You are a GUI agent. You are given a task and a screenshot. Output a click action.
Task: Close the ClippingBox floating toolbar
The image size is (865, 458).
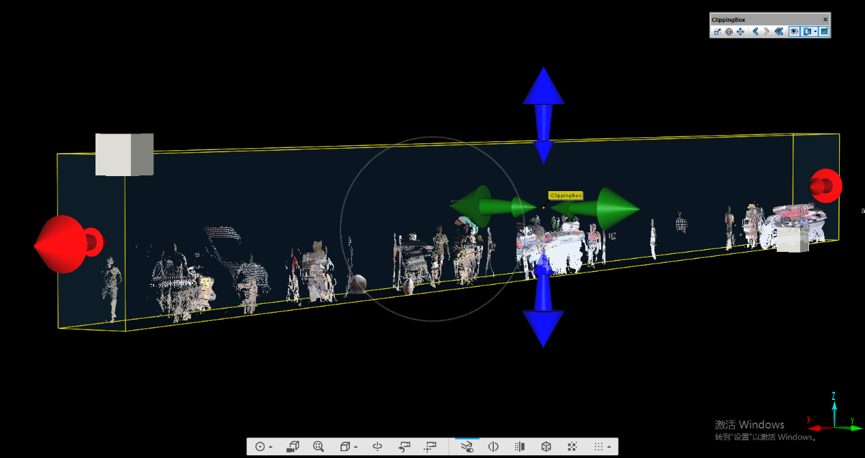(825, 19)
